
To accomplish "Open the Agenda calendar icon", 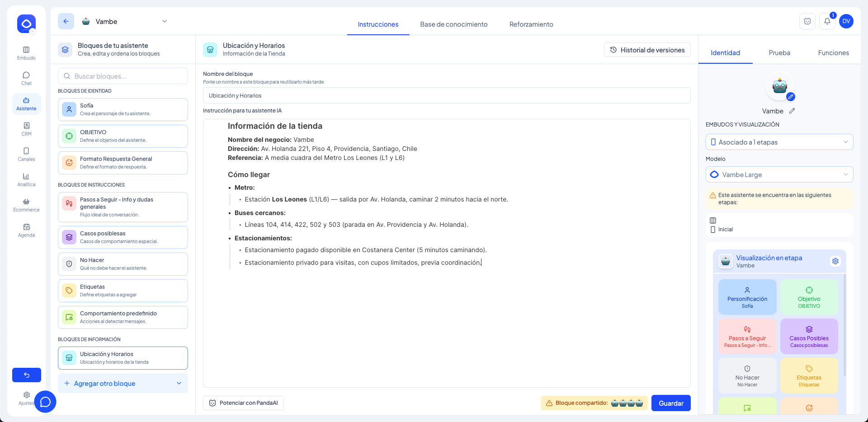I will pyautogui.click(x=26, y=230).
